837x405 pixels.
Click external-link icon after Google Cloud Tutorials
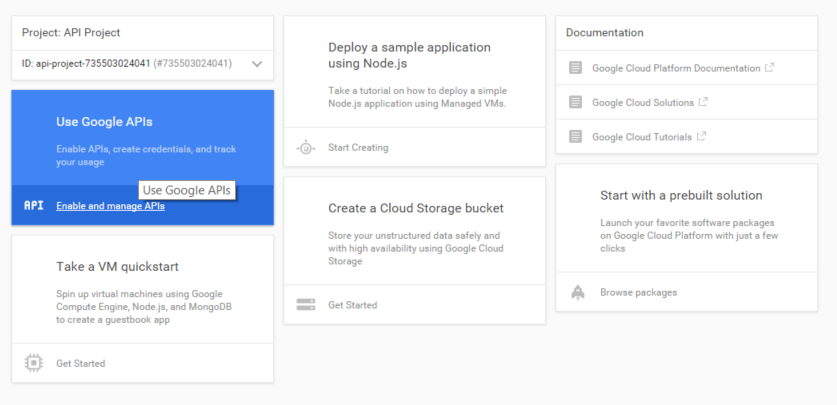[701, 136]
